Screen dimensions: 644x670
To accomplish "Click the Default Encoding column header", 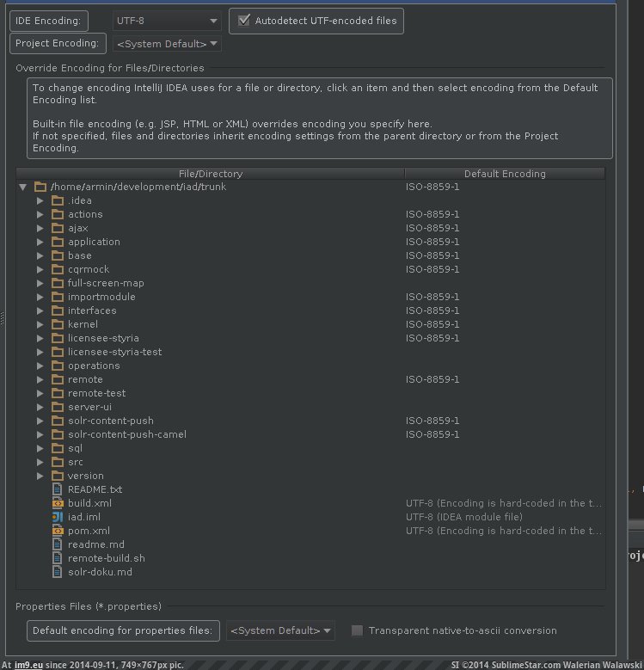I will (x=504, y=174).
